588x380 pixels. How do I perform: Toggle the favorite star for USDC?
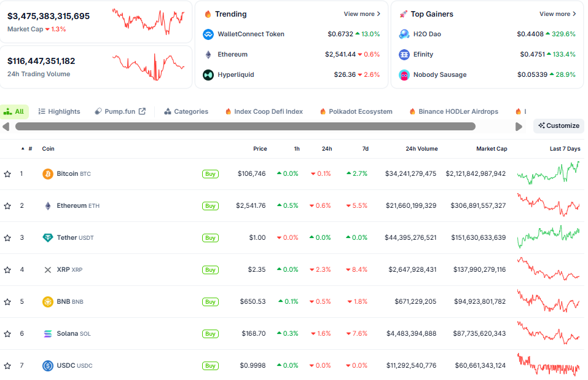pyautogui.click(x=7, y=366)
